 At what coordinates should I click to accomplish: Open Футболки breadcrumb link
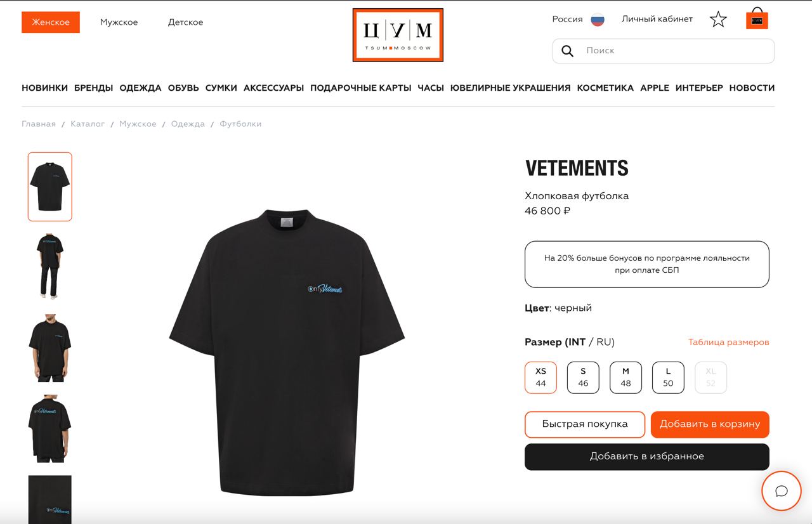click(240, 124)
